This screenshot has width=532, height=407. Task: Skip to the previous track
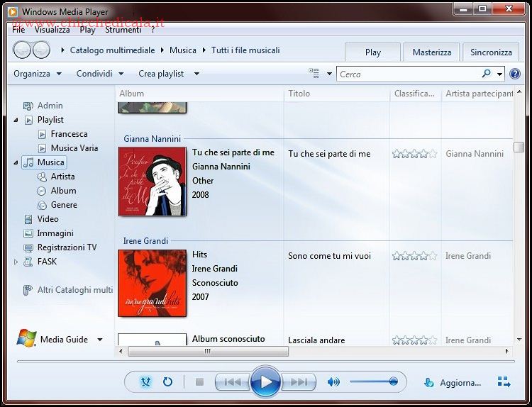(232, 382)
